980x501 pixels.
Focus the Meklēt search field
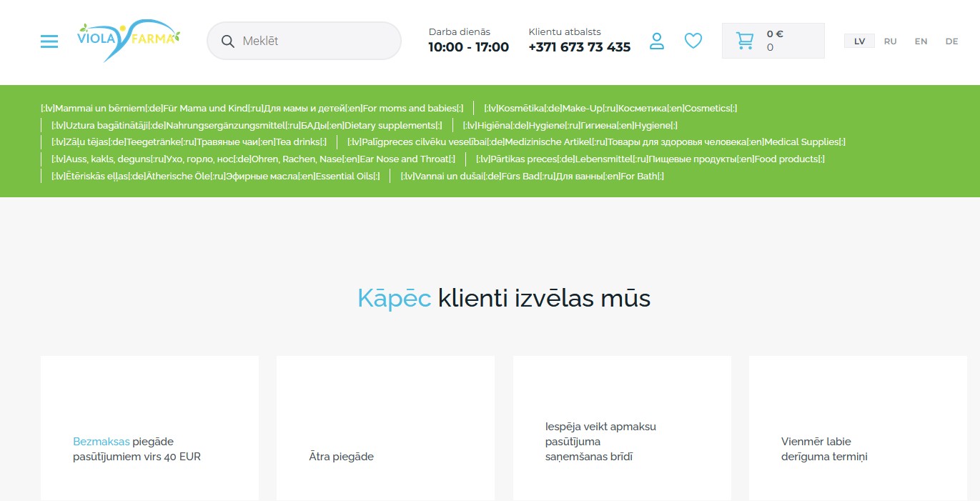point(304,41)
